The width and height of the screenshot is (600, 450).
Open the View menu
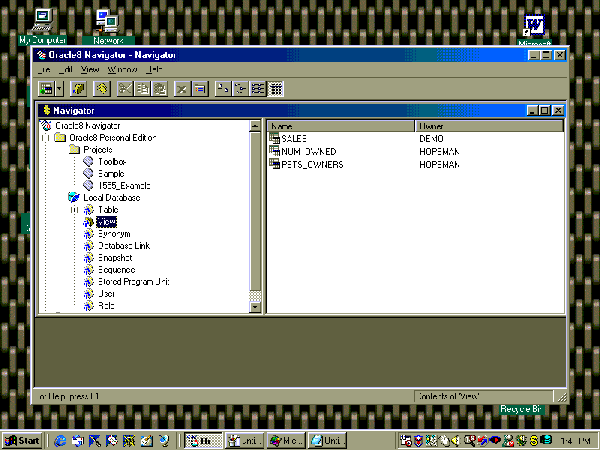point(90,70)
